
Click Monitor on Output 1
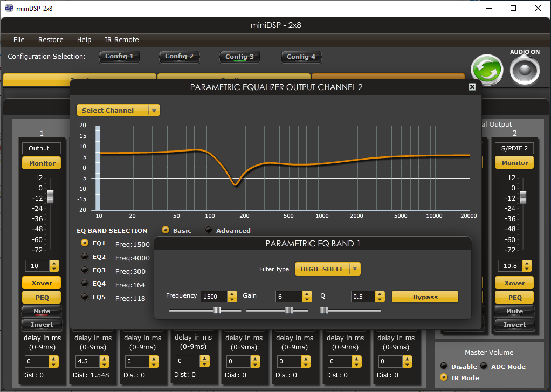(x=42, y=163)
